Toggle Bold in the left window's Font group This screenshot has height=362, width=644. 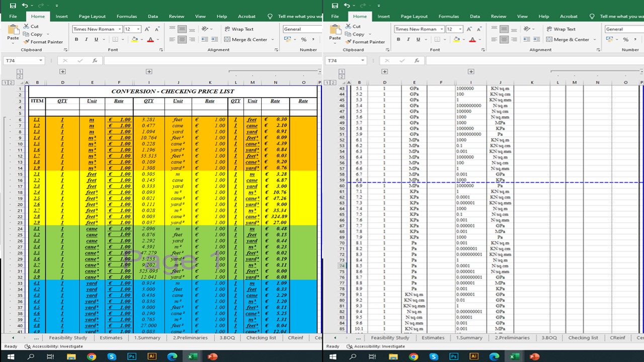[76, 40]
